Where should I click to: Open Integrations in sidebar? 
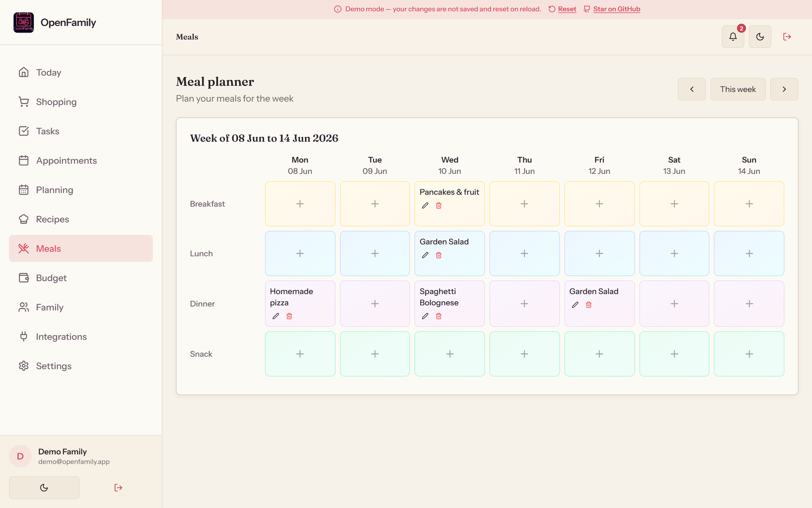(x=81, y=336)
